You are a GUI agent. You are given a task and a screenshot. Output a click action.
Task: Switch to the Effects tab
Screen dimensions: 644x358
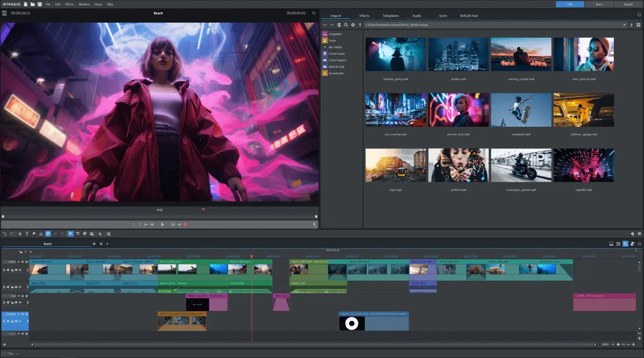coord(364,15)
